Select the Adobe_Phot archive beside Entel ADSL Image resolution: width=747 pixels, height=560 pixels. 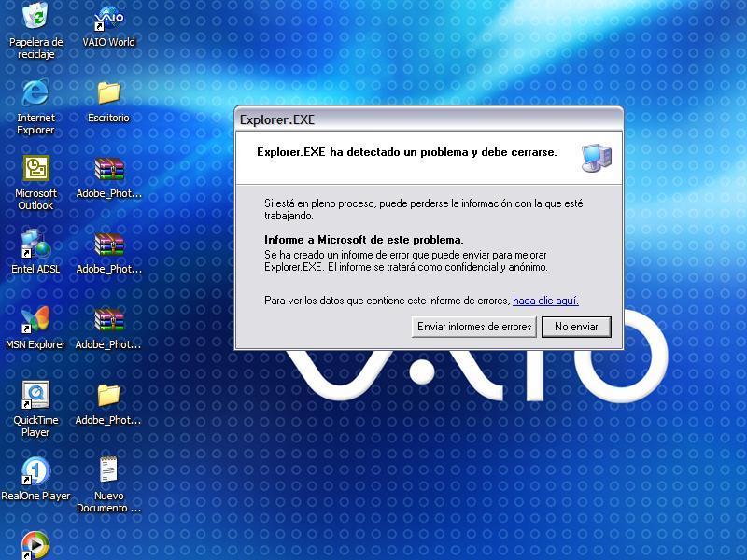point(108,245)
